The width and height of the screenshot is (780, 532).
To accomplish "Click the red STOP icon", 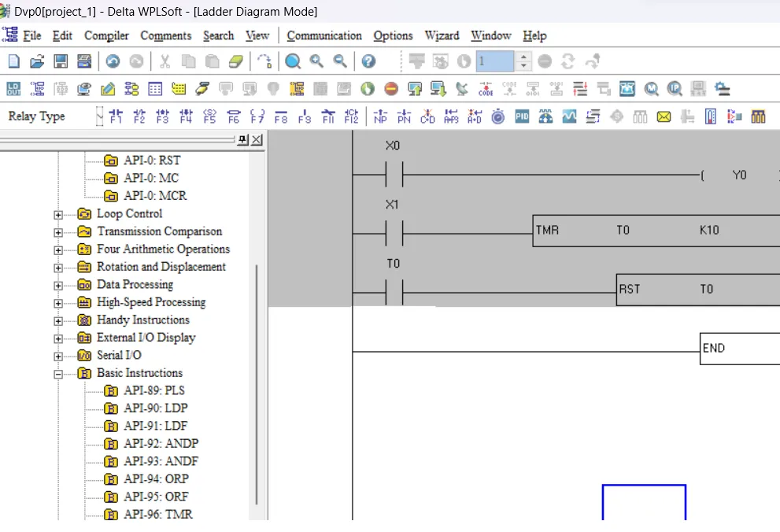I will pos(391,89).
